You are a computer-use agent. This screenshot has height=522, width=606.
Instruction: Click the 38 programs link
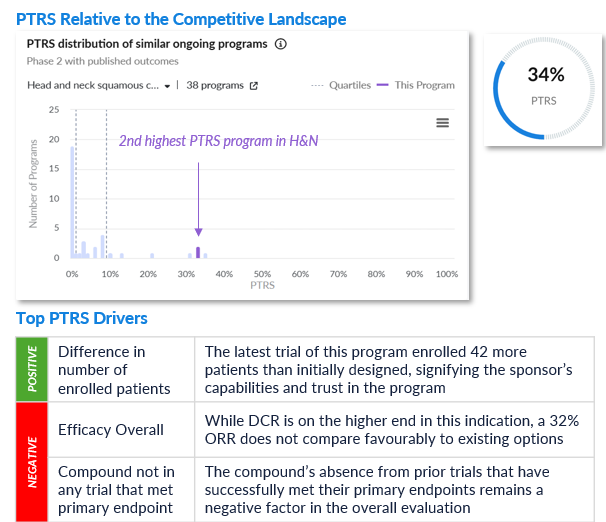pyautogui.click(x=215, y=85)
